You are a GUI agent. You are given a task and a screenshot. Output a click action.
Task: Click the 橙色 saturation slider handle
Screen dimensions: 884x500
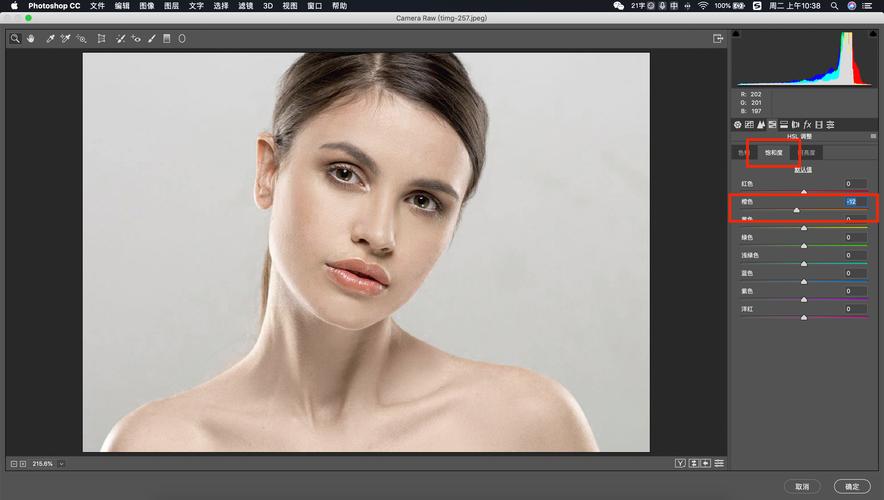pos(796,210)
